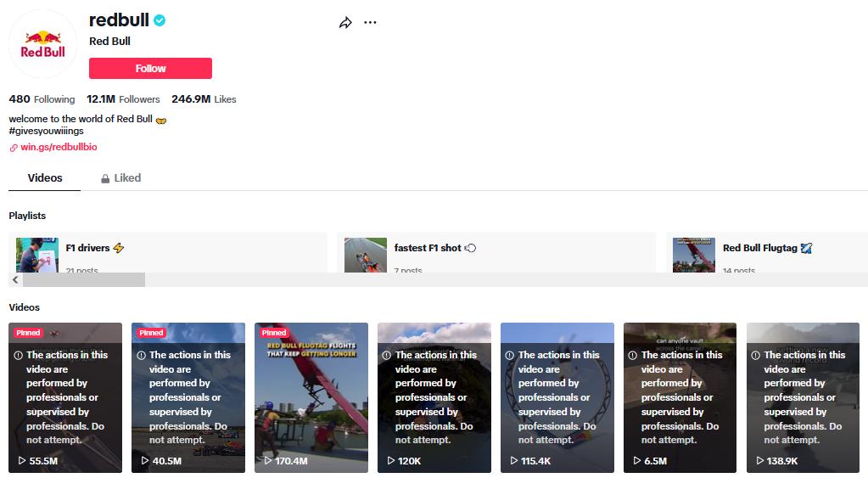The height and width of the screenshot is (478, 868).
Task: Click the Red Bull Flugtag playlist thumbnail
Action: coord(693,256)
